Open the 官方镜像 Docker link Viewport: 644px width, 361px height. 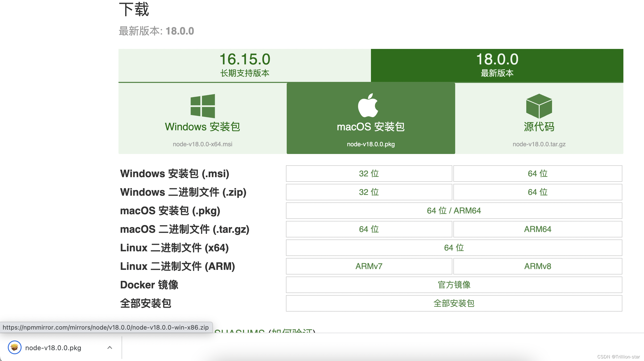pyautogui.click(x=454, y=285)
